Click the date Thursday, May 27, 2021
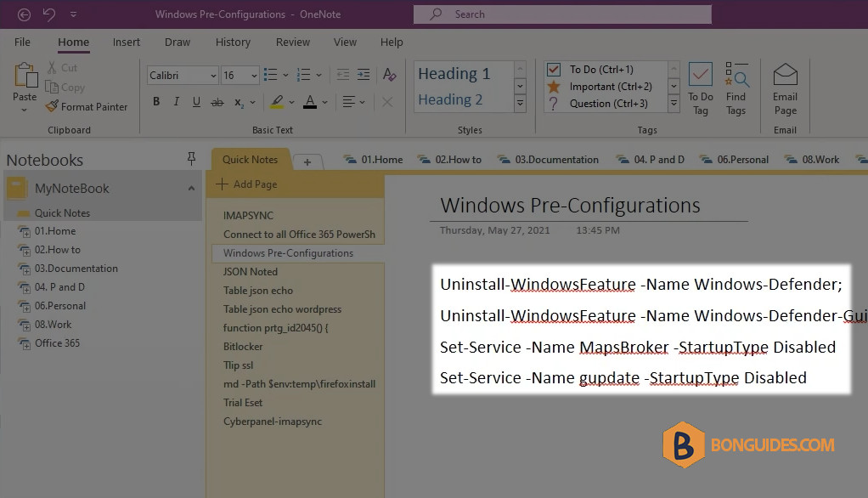Image resolution: width=868 pixels, height=498 pixels. coord(495,230)
